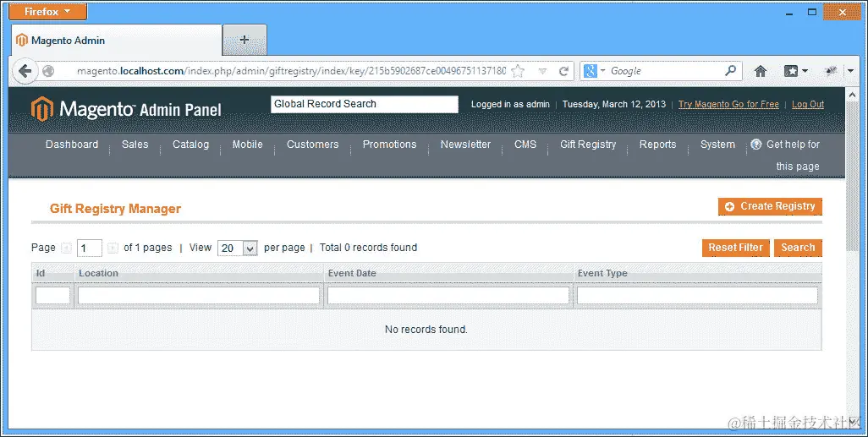
Task: Open toolbar overflow dropdown arrow
Action: (851, 71)
